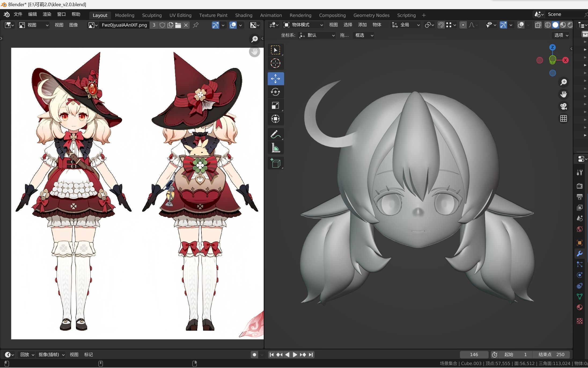Click the pan hand in the image editor
Image resolution: width=588 pixels, height=368 pixels.
point(254,52)
